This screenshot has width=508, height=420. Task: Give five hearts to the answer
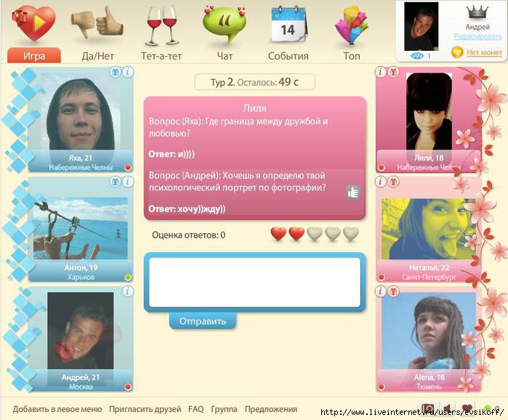(351, 234)
